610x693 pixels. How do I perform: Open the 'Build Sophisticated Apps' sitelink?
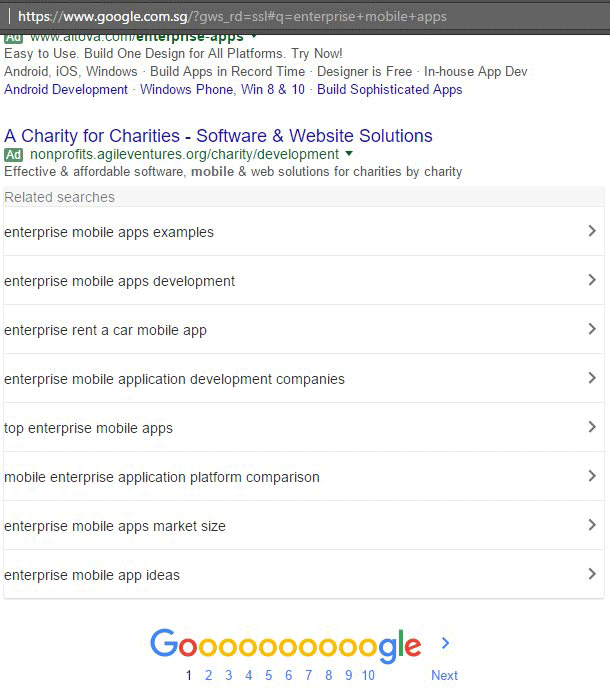tap(389, 89)
